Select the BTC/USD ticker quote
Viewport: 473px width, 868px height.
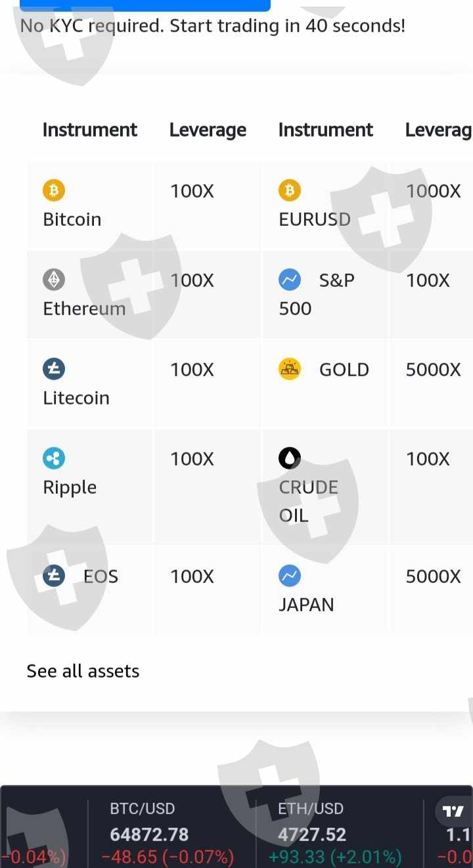coord(168,834)
